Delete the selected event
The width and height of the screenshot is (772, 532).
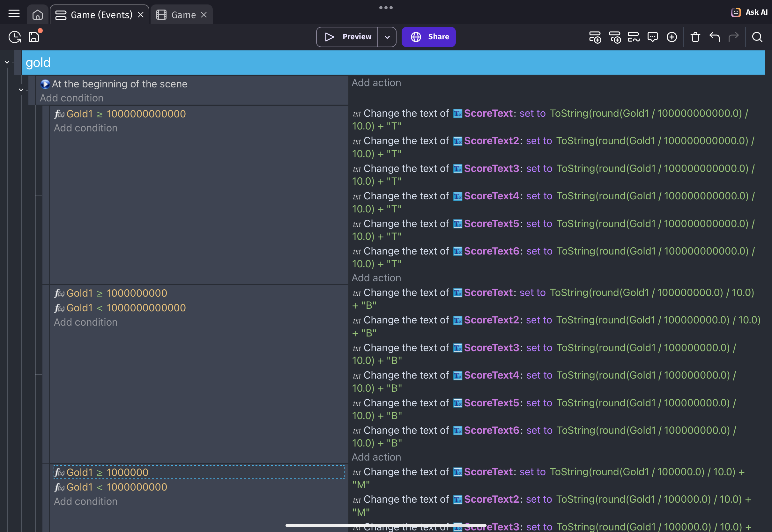[695, 37]
